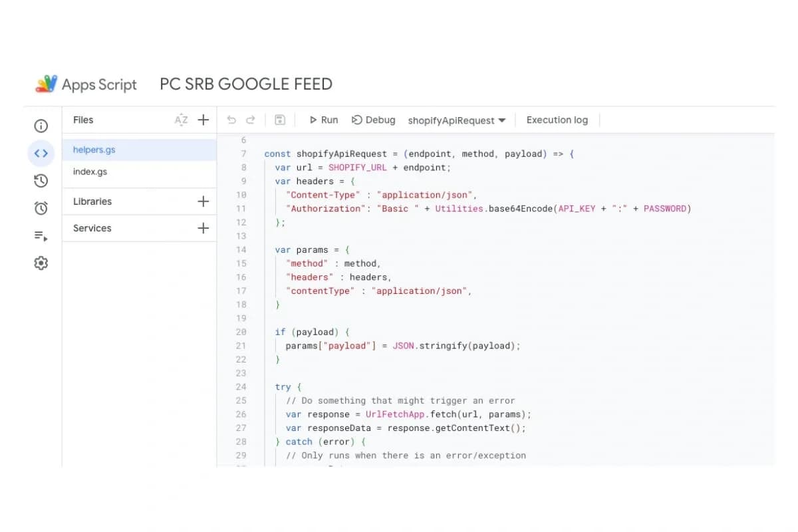Select the Editor code brackets icon

click(41, 154)
